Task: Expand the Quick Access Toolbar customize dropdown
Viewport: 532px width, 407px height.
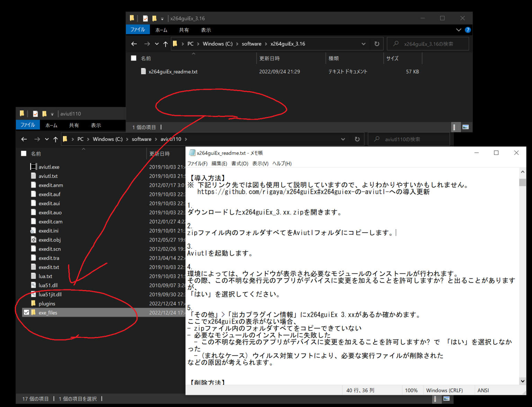Action: (162, 19)
